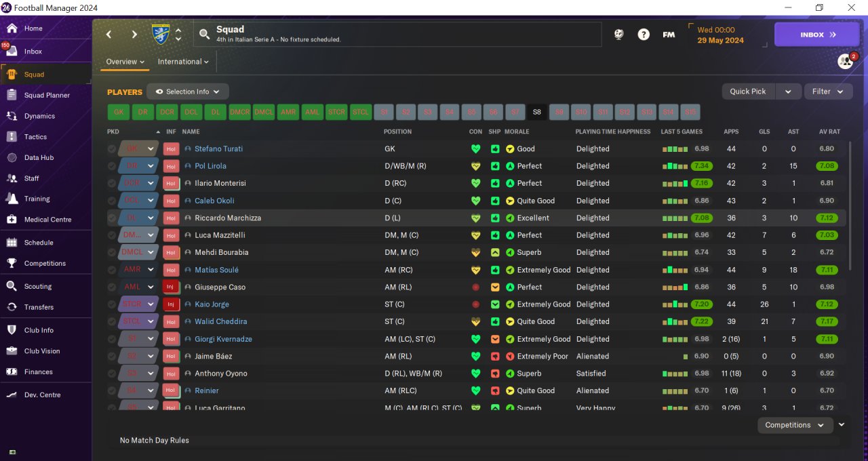Viewport: 868px width, 461px height.
Task: Click the help question mark icon
Action: 644,35
